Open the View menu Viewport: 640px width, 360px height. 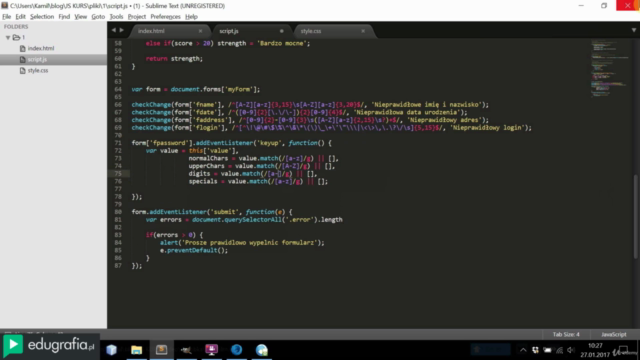point(80,17)
